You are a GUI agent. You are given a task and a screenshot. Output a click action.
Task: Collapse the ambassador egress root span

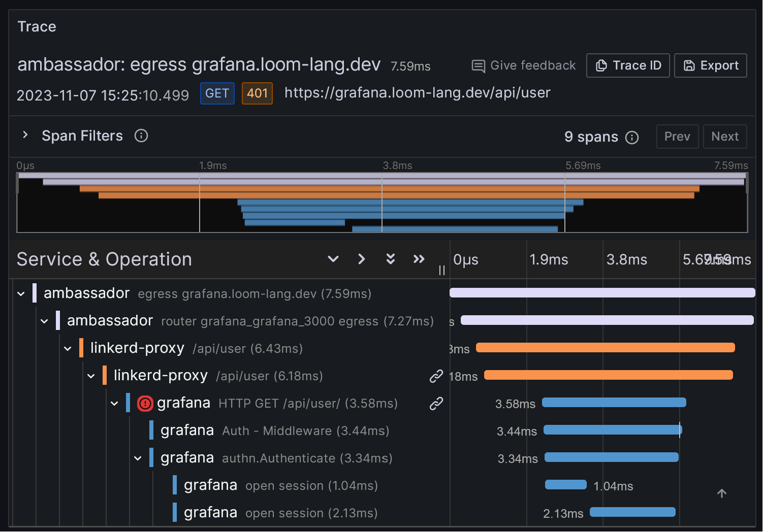click(20, 293)
